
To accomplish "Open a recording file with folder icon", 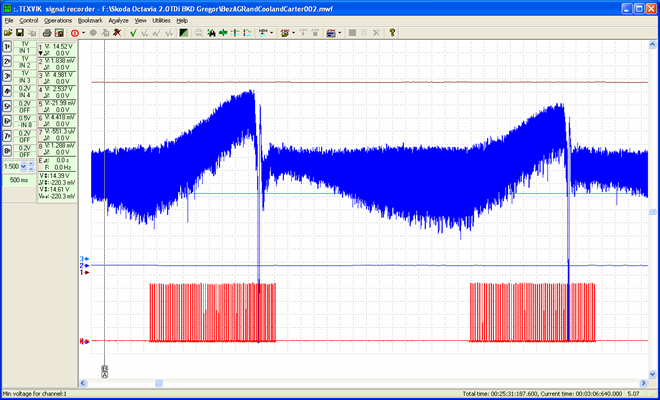I will click(x=8, y=33).
